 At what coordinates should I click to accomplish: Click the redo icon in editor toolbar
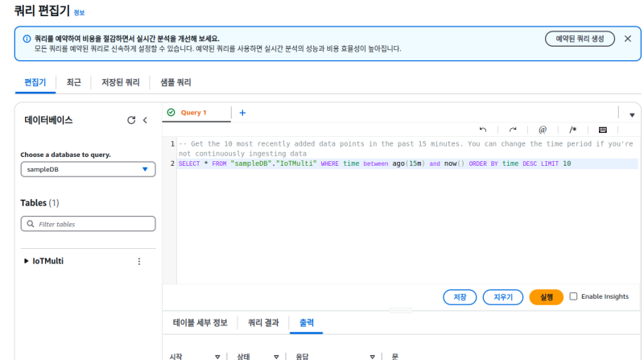coord(513,130)
